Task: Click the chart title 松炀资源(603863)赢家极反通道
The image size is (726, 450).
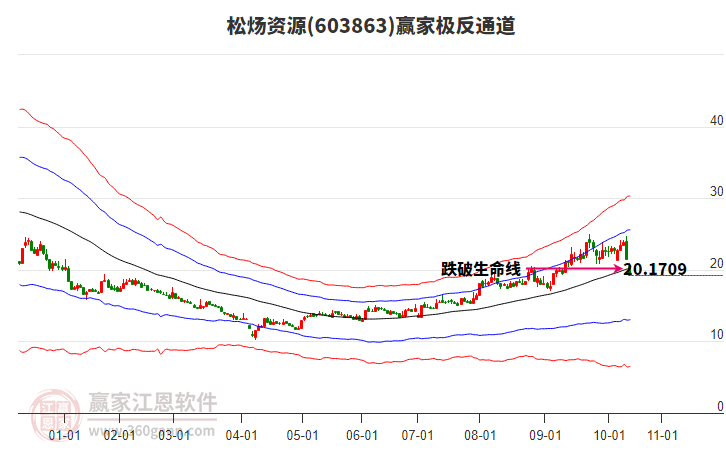Action: click(370, 26)
